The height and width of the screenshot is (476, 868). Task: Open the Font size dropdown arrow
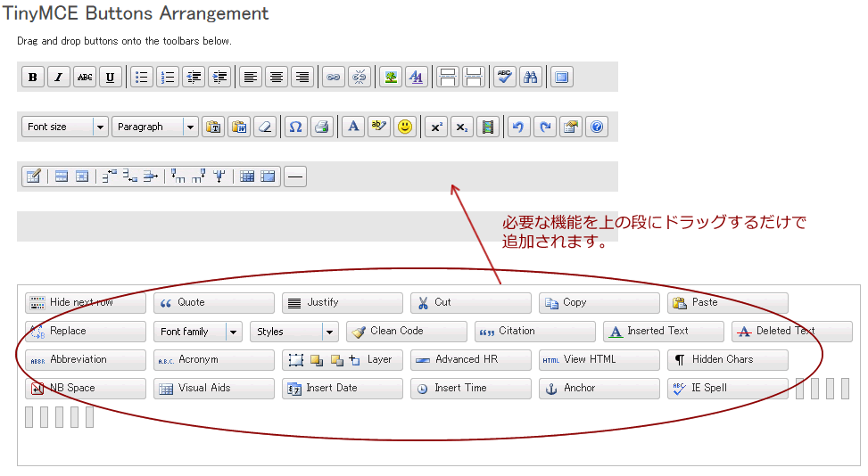[100, 127]
